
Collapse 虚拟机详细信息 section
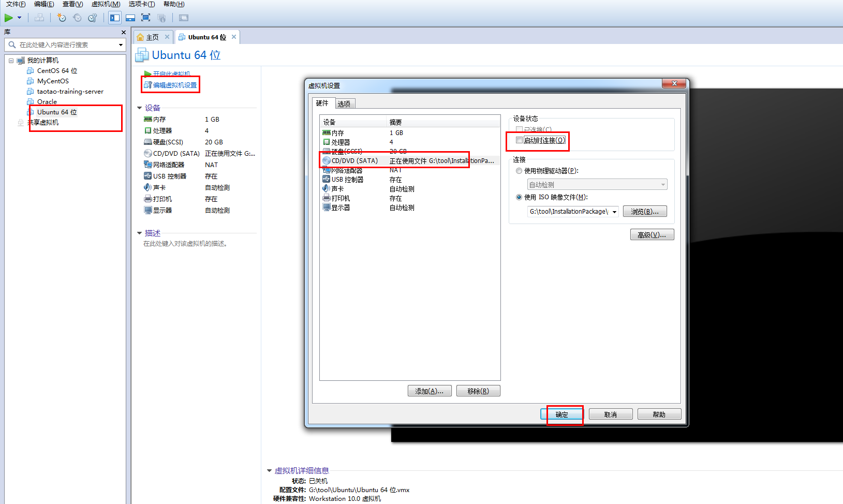coord(269,471)
